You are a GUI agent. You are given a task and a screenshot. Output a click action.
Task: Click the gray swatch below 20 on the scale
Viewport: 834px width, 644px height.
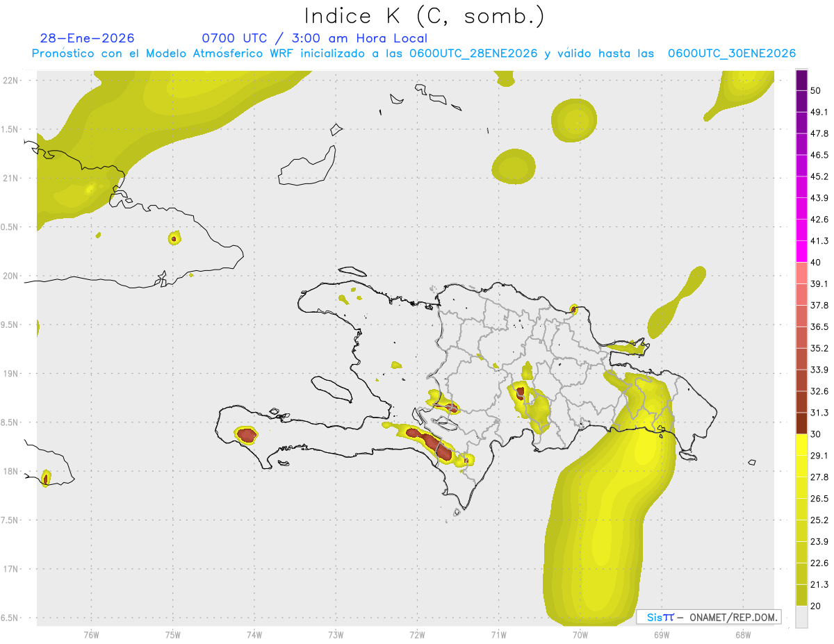tap(802, 617)
